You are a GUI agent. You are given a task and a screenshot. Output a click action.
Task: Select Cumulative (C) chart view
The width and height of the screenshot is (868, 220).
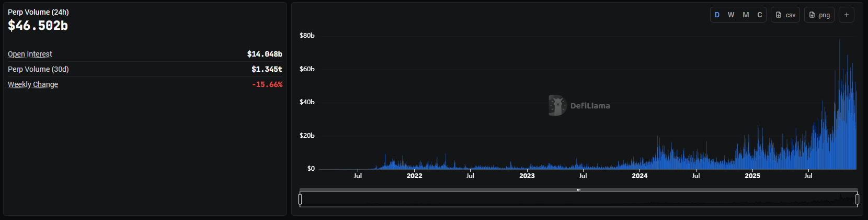[760, 15]
